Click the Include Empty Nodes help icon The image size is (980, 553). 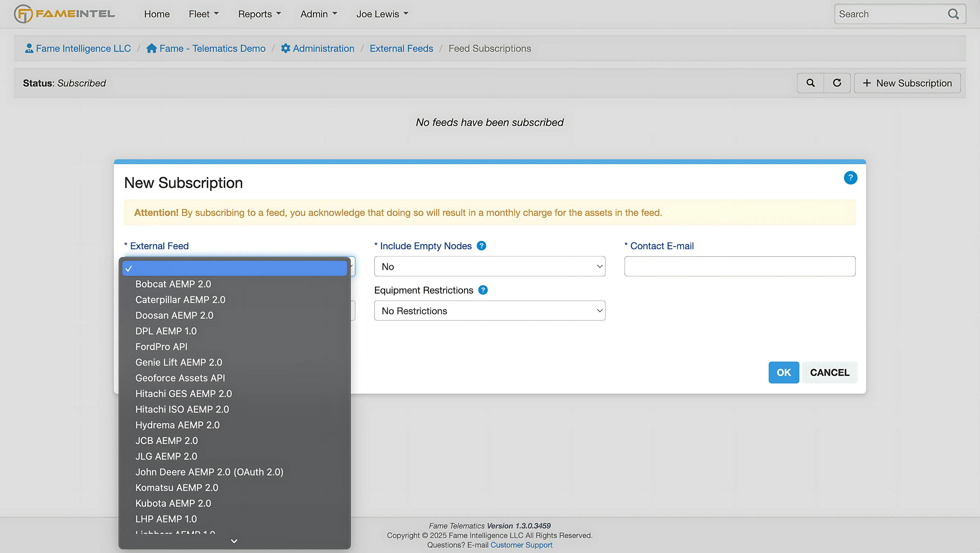pyautogui.click(x=481, y=246)
